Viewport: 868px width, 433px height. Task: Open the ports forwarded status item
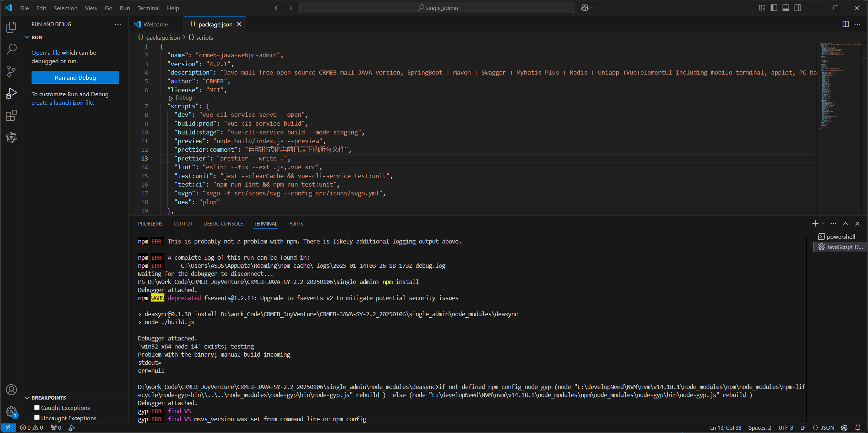(56, 428)
